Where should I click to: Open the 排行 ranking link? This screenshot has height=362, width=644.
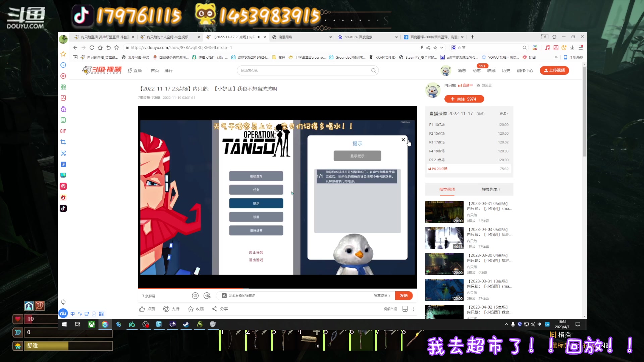pyautogui.click(x=168, y=71)
